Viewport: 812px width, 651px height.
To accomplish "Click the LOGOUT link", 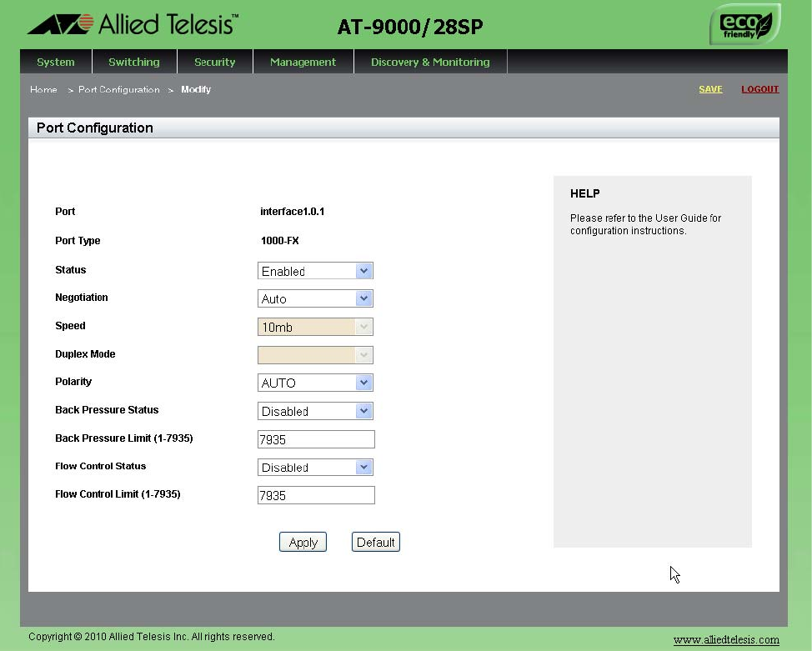I will point(759,89).
